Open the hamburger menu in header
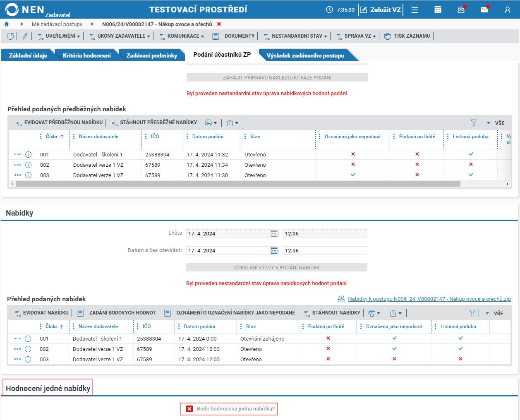Viewport: 520px width, 420px height. coord(415,10)
